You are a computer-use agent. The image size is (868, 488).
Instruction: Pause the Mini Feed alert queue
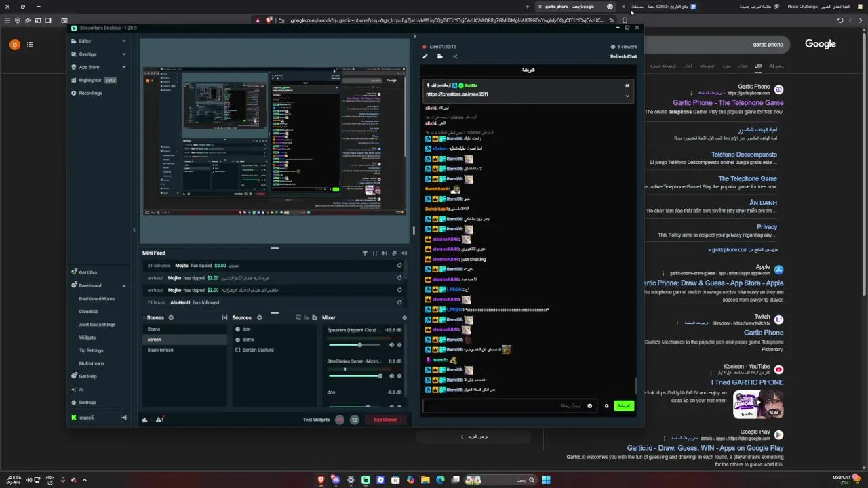coord(375,253)
